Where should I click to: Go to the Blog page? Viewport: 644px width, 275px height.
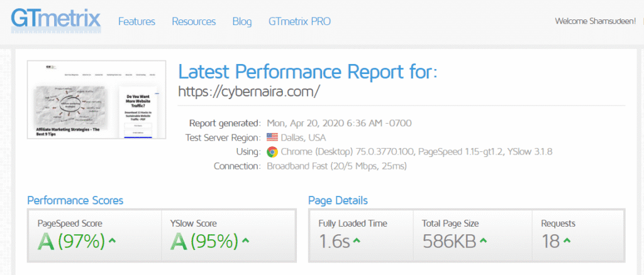tap(242, 21)
